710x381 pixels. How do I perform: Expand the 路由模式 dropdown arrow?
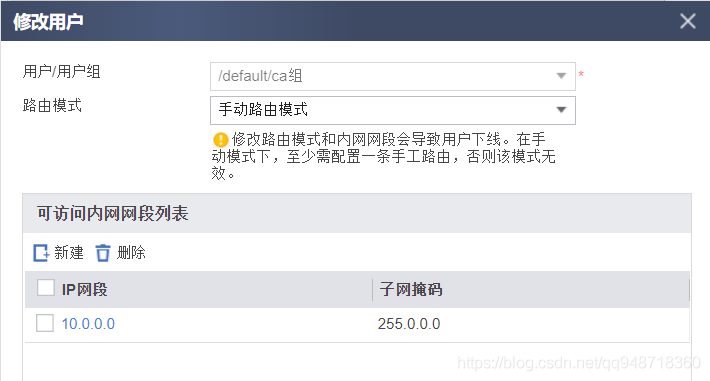(561, 110)
